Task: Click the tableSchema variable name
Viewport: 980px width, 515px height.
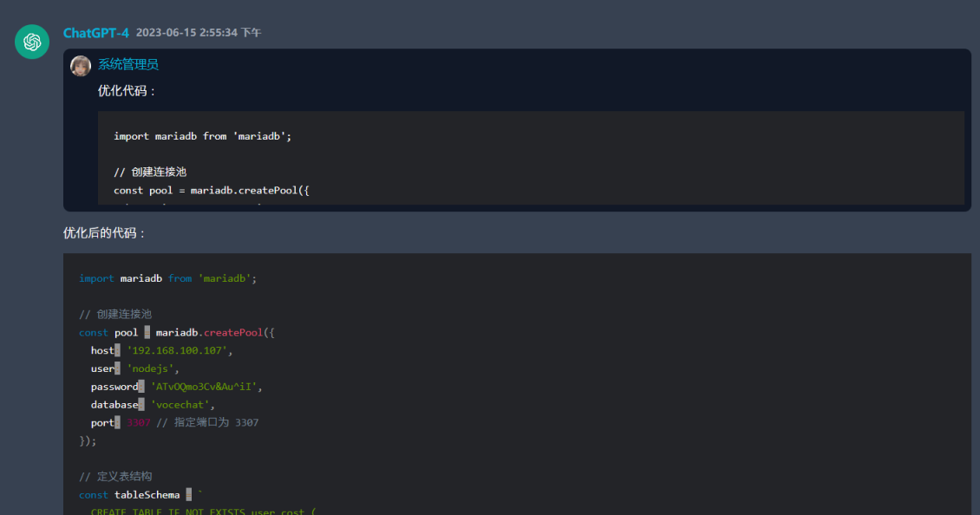Action: point(147,495)
